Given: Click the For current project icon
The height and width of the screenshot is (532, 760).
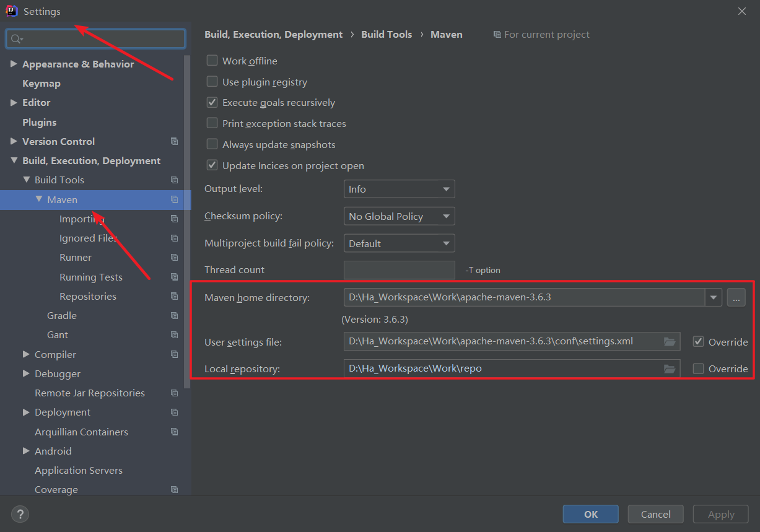Looking at the screenshot, I should click(497, 35).
